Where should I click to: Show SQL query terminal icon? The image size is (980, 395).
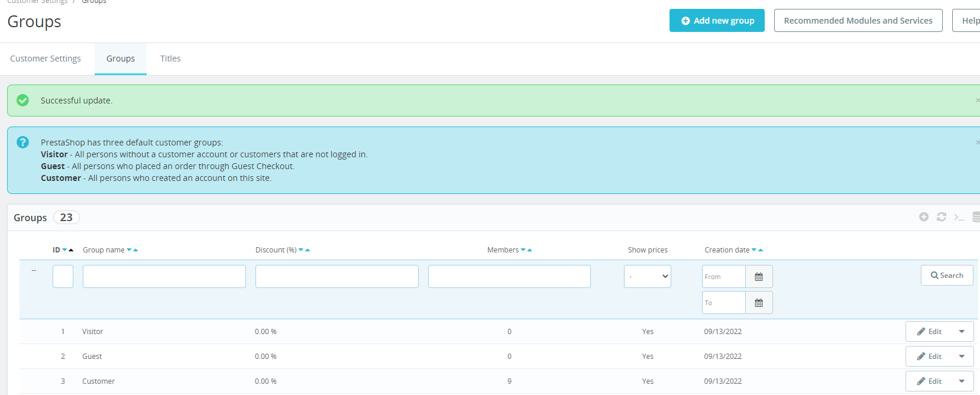(959, 218)
